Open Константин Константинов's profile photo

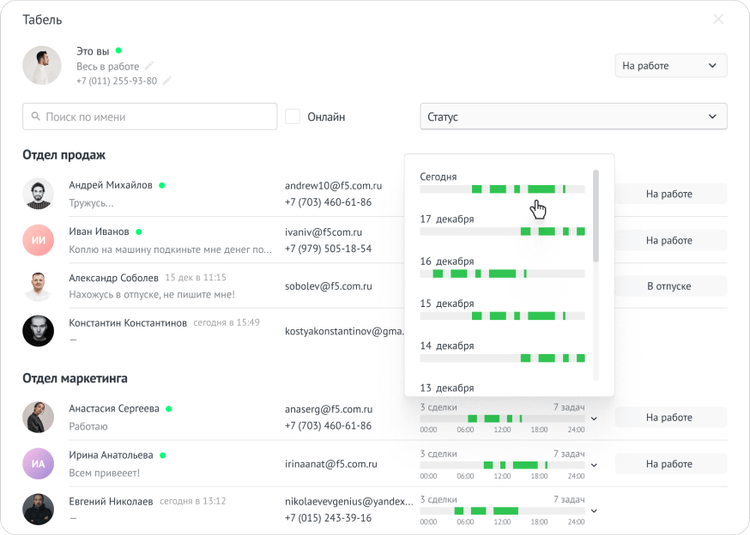coord(38,331)
